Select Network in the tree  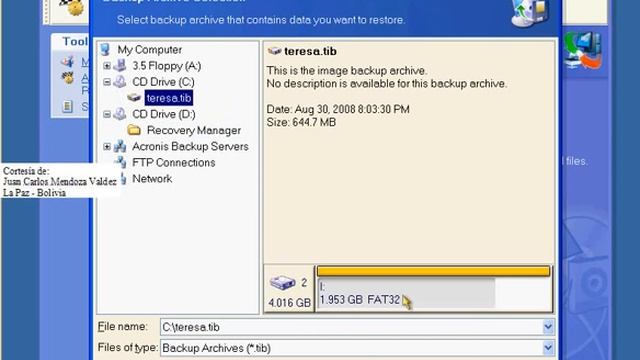click(x=152, y=179)
